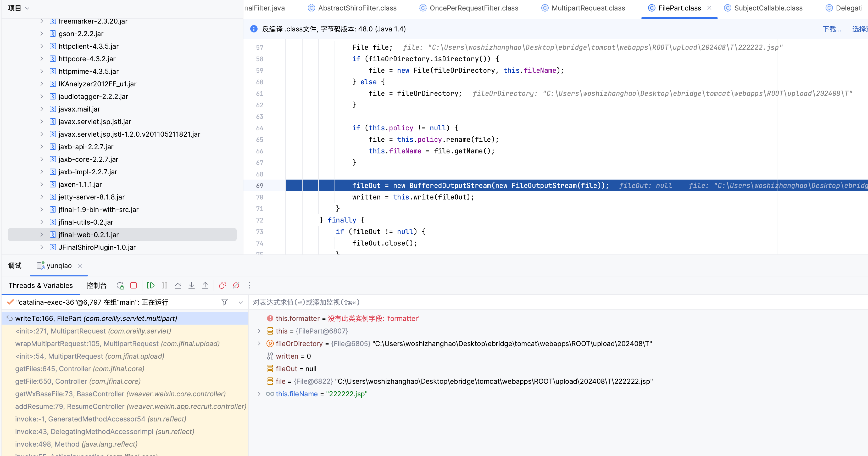Stop the debug session
This screenshot has width=868, height=456.
(x=133, y=286)
